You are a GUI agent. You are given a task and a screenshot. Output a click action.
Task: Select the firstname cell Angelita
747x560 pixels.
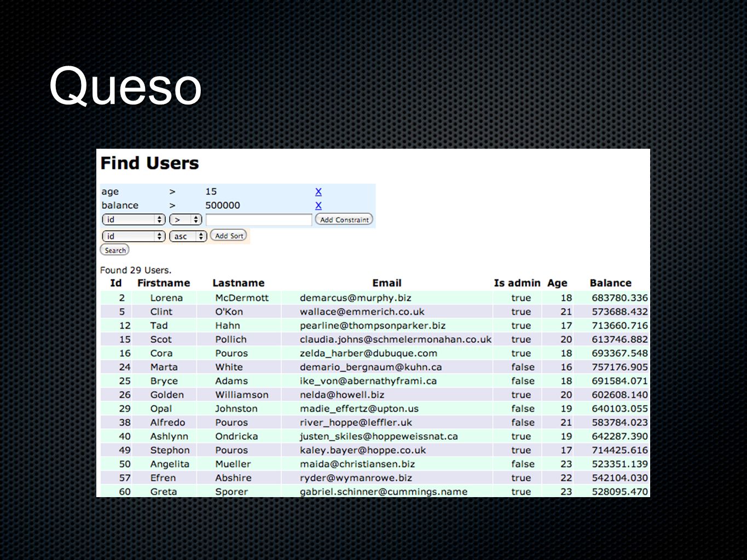pyautogui.click(x=170, y=464)
